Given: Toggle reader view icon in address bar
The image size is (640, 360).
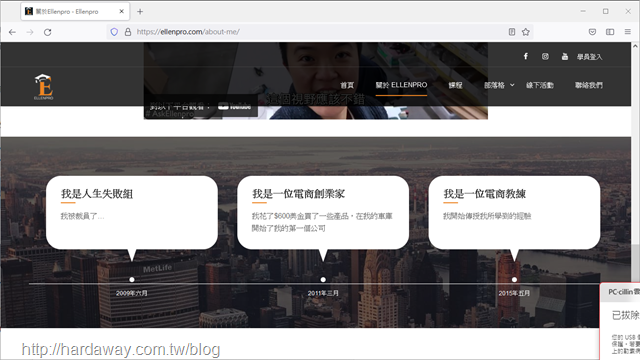Looking at the screenshot, I should (512, 32).
